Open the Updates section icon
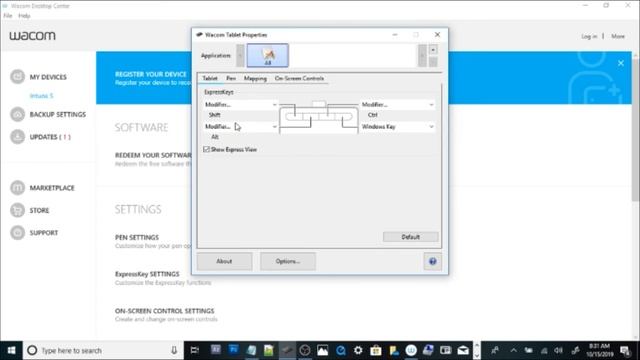 pyautogui.click(x=18, y=137)
